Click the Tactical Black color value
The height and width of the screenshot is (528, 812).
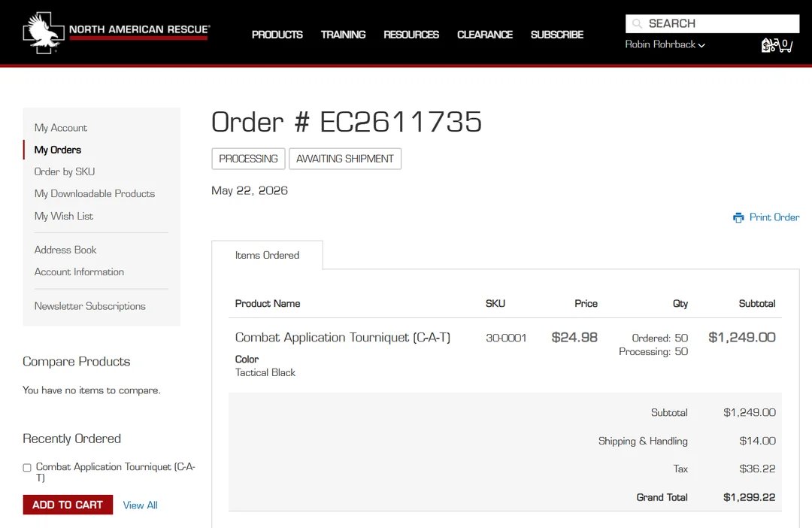[x=265, y=372]
